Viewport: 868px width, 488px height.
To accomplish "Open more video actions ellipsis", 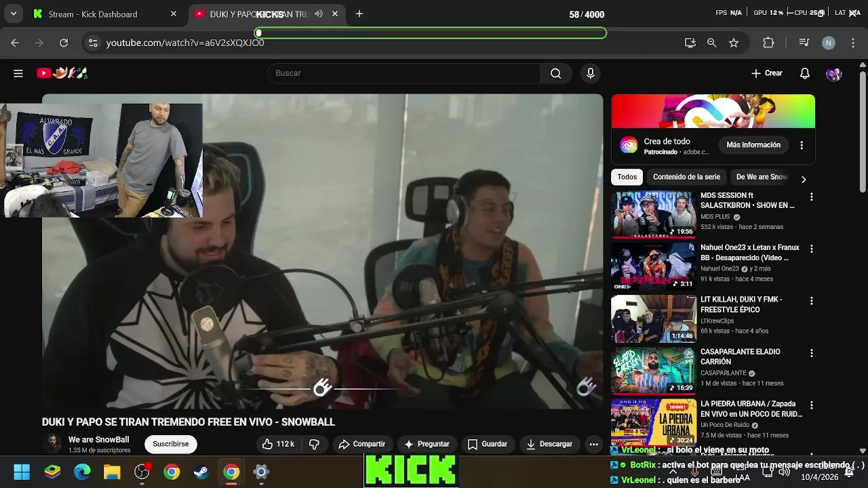I will pyautogui.click(x=594, y=444).
